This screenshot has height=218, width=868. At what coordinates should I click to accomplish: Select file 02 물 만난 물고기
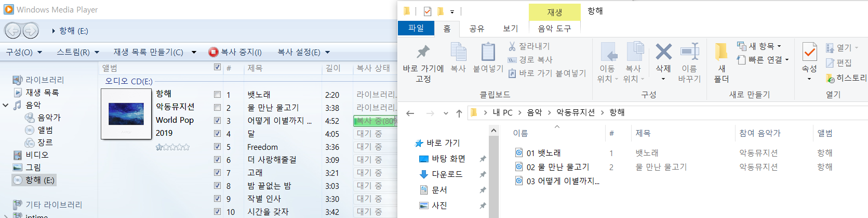[552, 167]
